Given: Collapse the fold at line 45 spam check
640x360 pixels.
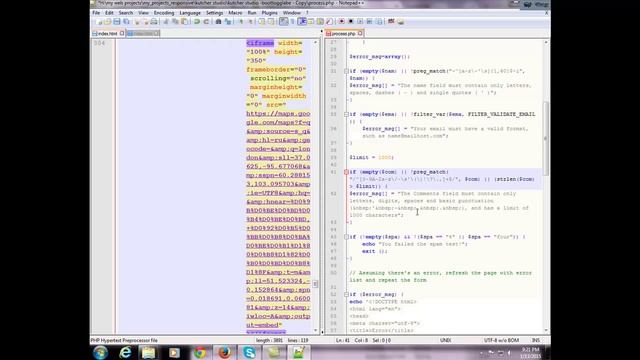Looking at the screenshot, I should point(346,237).
